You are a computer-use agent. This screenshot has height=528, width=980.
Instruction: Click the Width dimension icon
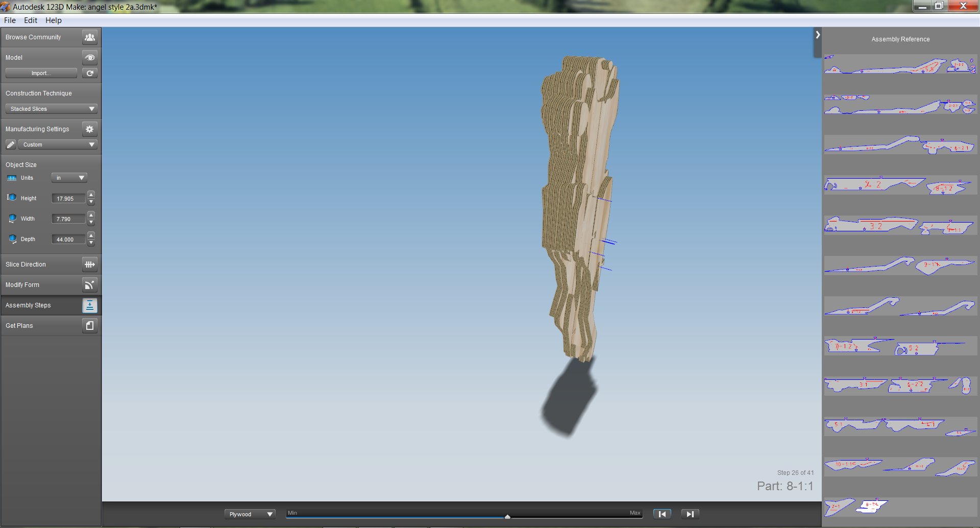(x=12, y=219)
